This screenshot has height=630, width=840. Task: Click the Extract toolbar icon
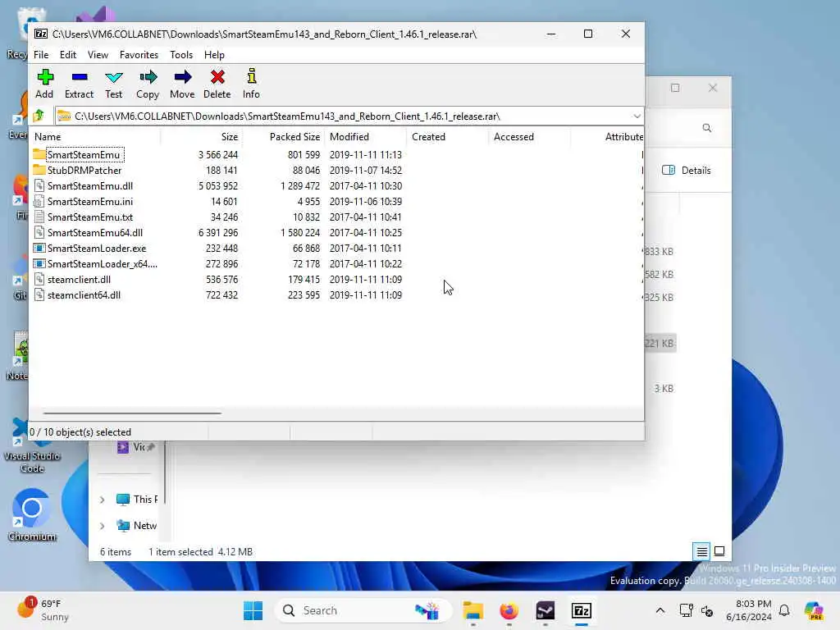click(80, 77)
